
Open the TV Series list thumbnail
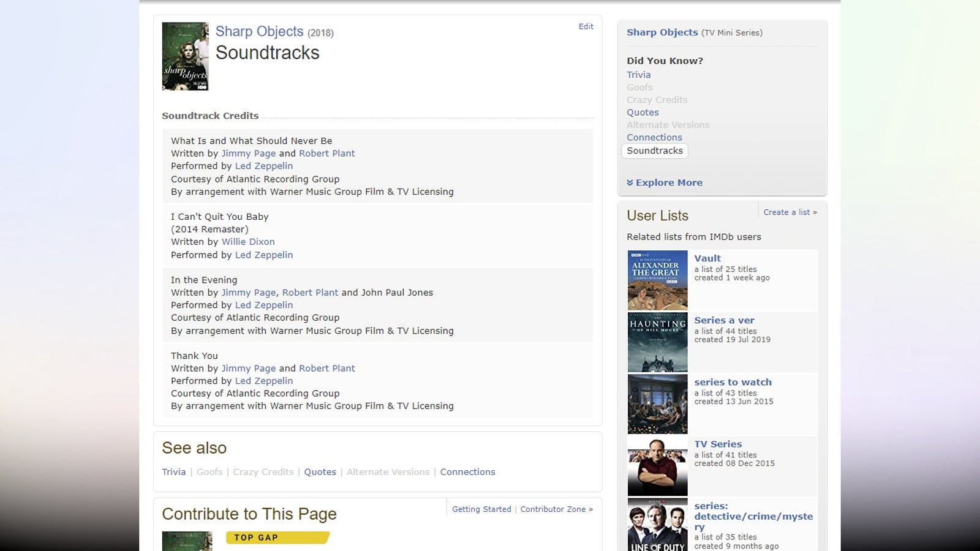pyautogui.click(x=657, y=465)
